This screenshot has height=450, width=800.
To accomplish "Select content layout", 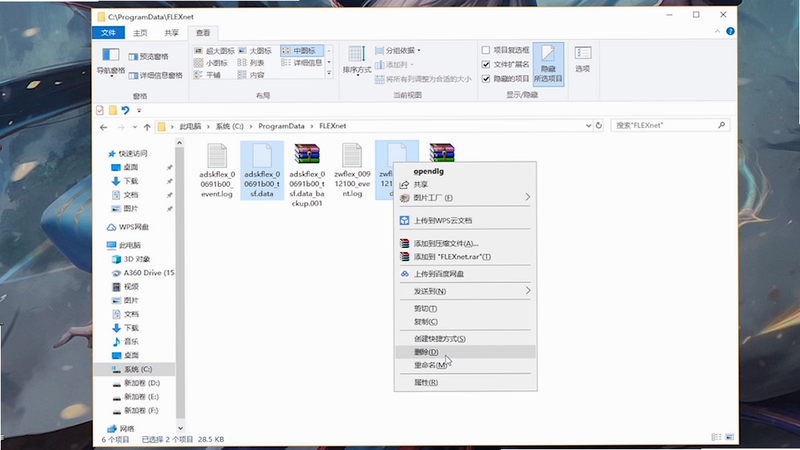I will (x=251, y=75).
